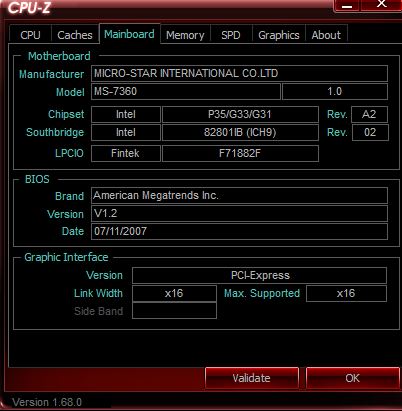Click the Chipset label
Image resolution: width=402 pixels, height=411 pixels.
(x=66, y=114)
